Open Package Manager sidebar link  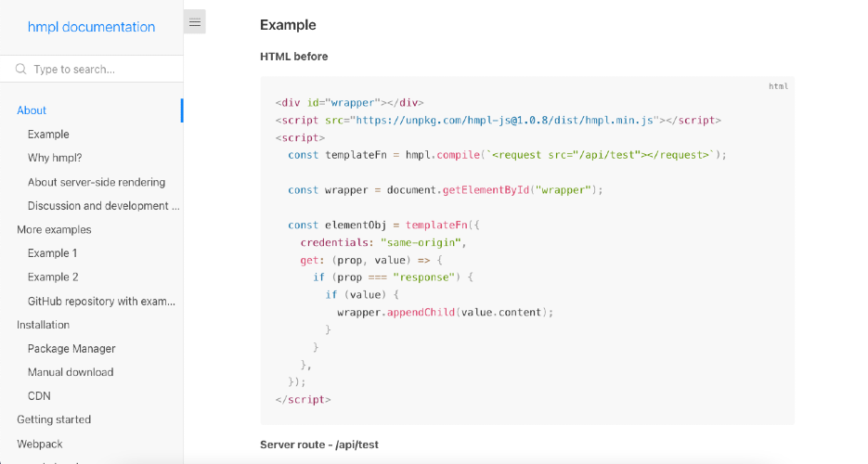[x=71, y=348]
